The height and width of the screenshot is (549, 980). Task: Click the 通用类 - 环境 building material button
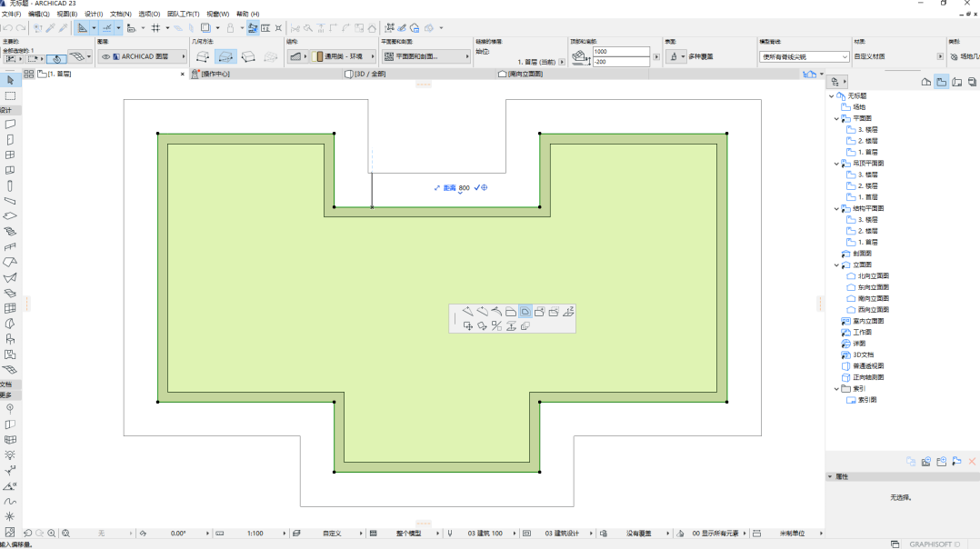tap(343, 57)
